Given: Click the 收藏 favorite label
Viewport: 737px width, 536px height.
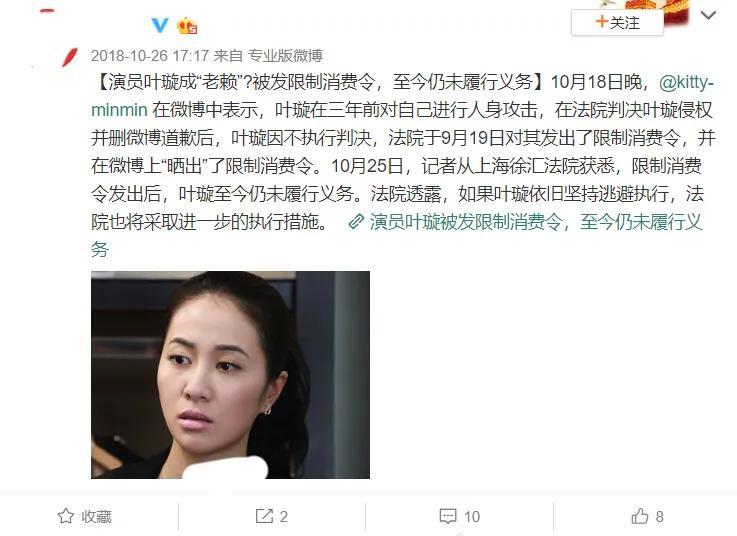Looking at the screenshot, I should (96, 516).
